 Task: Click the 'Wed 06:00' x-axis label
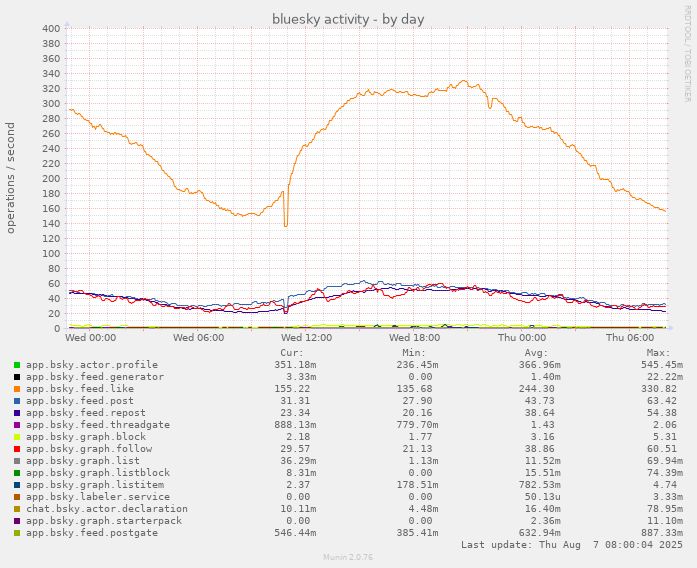click(x=199, y=338)
